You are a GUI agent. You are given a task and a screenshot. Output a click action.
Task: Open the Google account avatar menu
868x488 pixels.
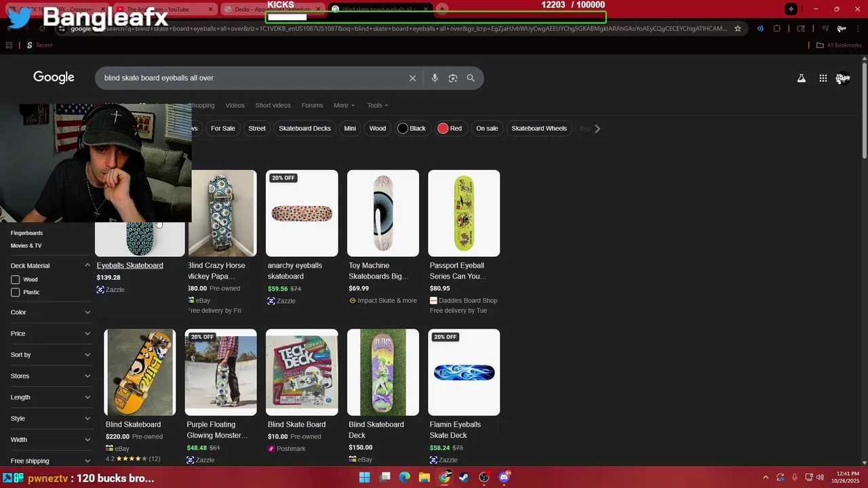843,79
